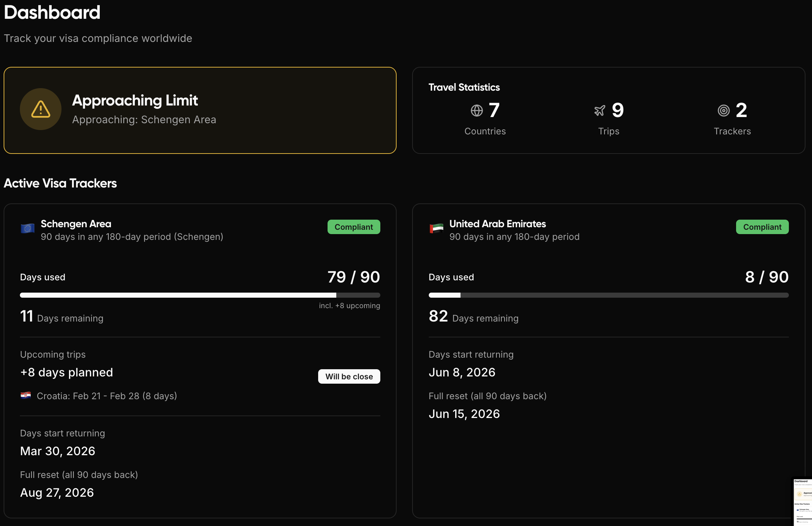Click the Croatia flag next to the trip
812x526 pixels.
coord(26,396)
